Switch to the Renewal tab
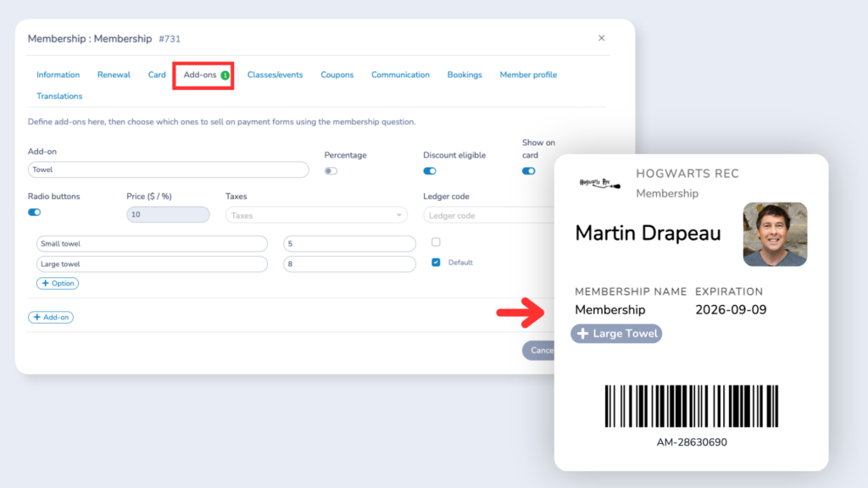The width and height of the screenshot is (868, 488). point(114,75)
